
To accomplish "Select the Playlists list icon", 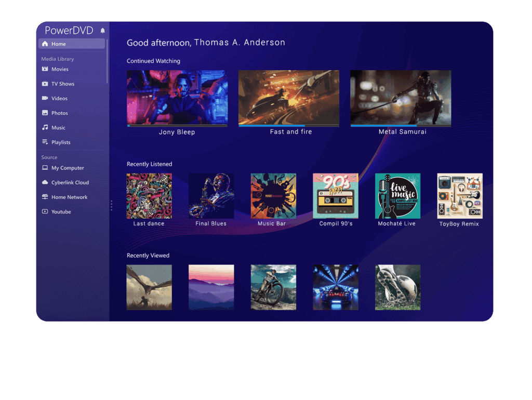I will (x=45, y=142).
